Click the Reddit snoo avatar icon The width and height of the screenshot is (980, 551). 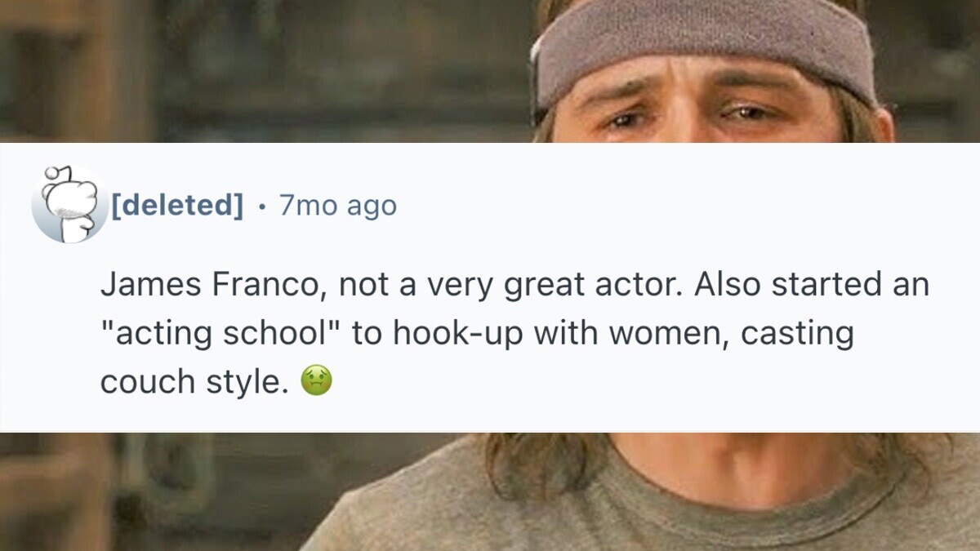[x=69, y=204]
